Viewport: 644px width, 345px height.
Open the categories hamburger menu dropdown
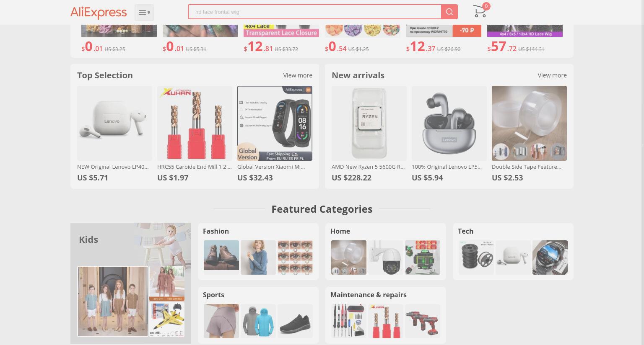pyautogui.click(x=144, y=13)
